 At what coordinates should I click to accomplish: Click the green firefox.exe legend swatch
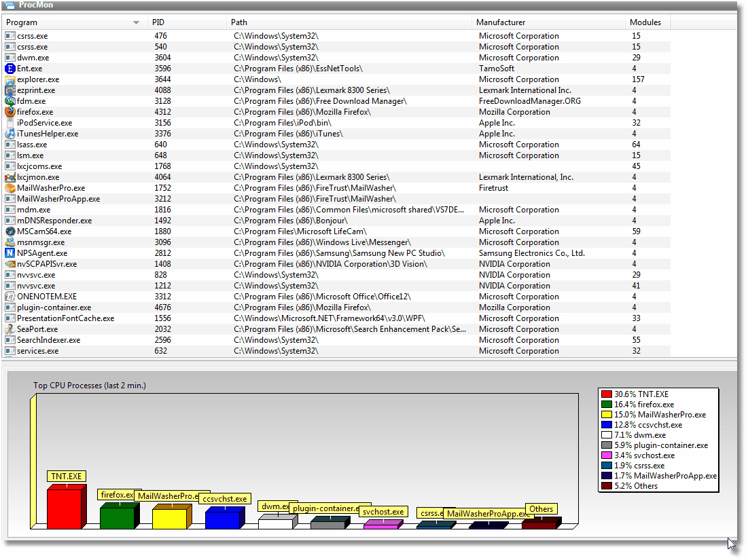[x=606, y=405]
